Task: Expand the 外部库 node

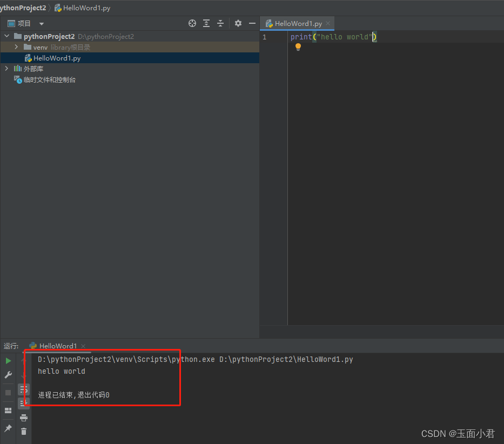Action: (x=6, y=69)
